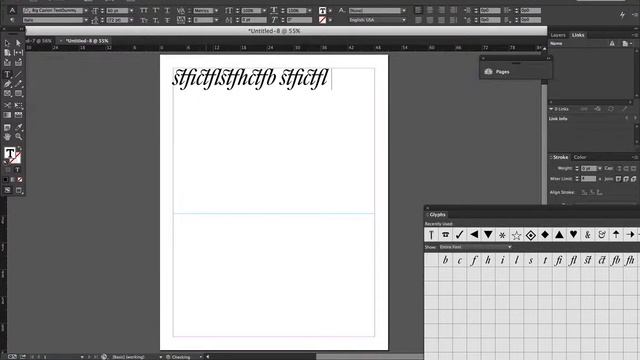640x360 pixels.
Task: Switch to the Links panel tab
Action: pos(578,35)
